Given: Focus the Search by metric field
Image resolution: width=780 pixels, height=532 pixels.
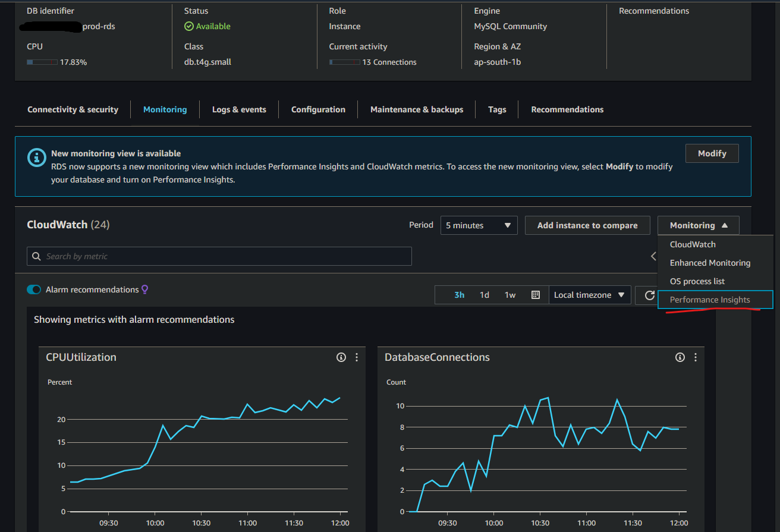Looking at the screenshot, I should pyautogui.click(x=219, y=256).
